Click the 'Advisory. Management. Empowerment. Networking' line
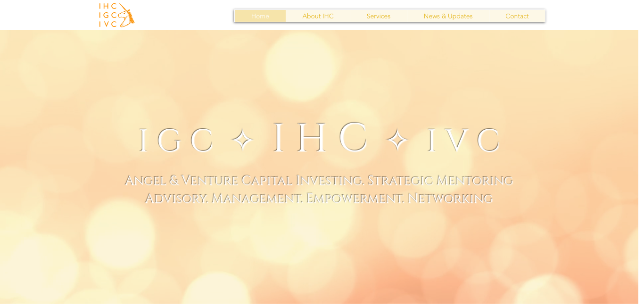 coord(318,198)
